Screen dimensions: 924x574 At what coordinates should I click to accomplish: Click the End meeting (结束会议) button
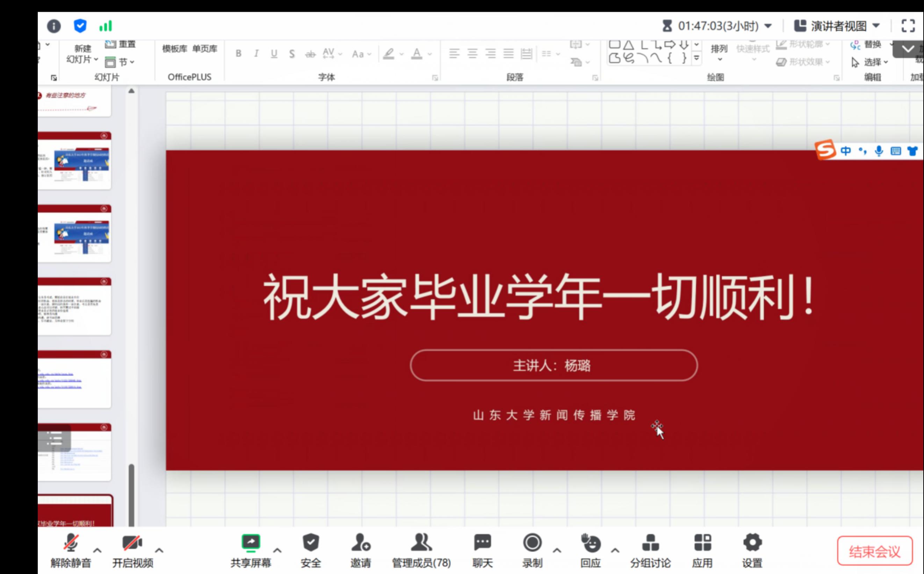coord(874,551)
